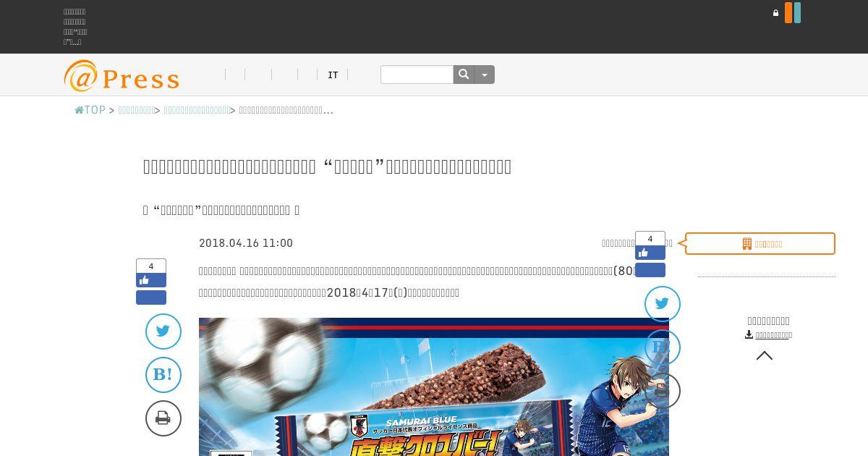
Task: Expand the search options caret dropdown
Action: pos(485,75)
